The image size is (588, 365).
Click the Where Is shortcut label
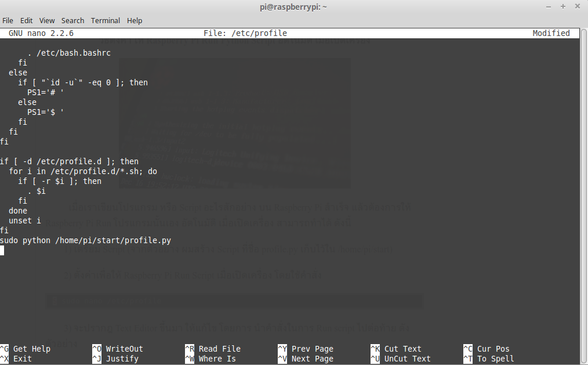click(216, 359)
